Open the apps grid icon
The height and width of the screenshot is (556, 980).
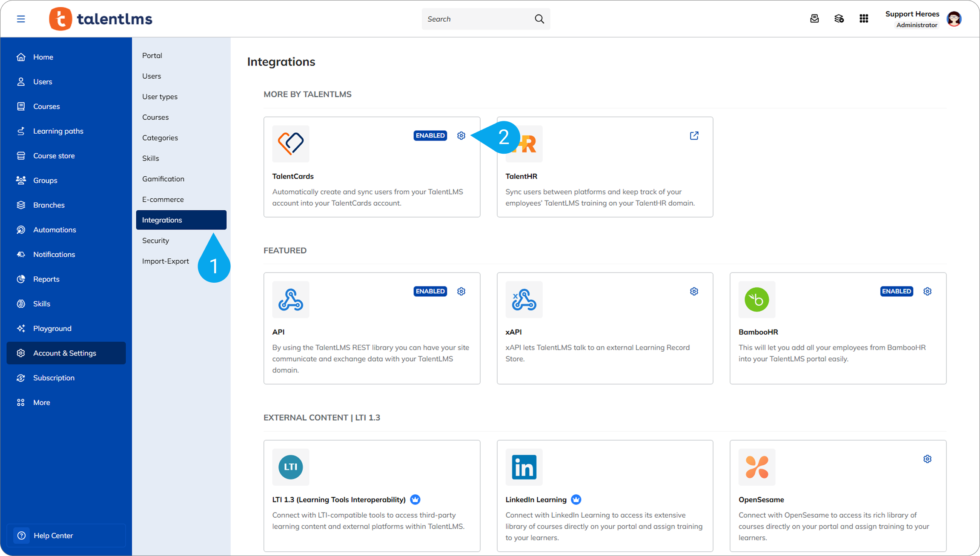tap(864, 19)
